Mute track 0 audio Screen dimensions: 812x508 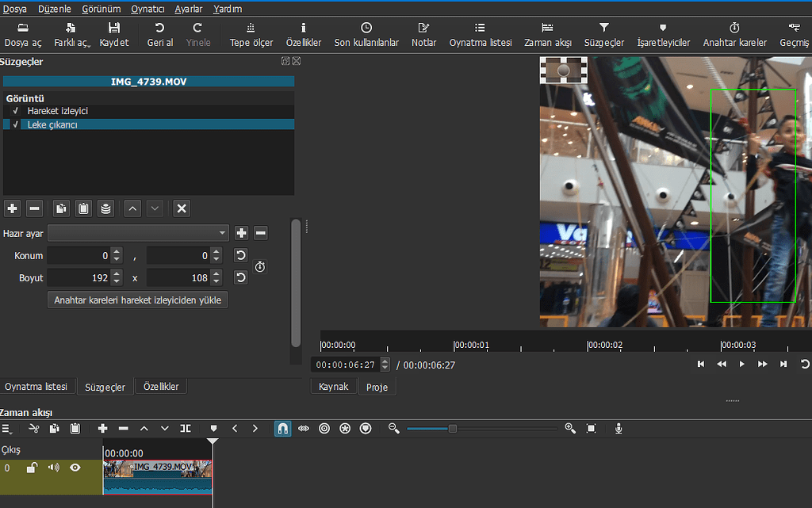click(x=53, y=468)
